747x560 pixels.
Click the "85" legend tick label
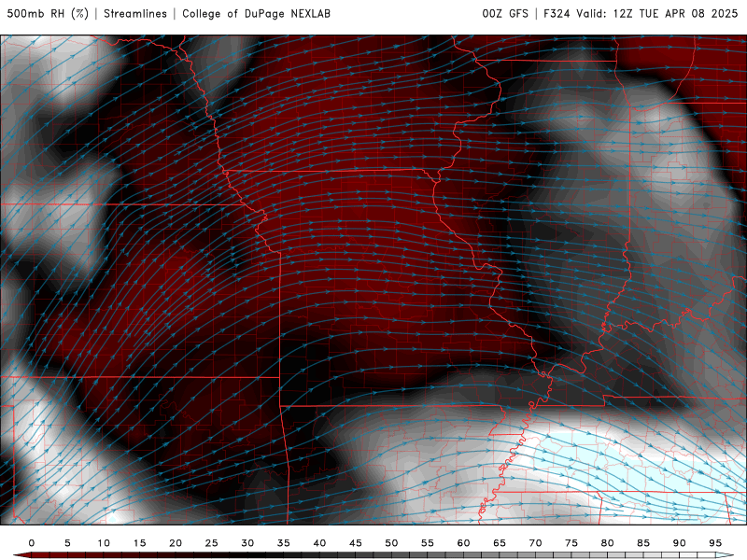(643, 543)
